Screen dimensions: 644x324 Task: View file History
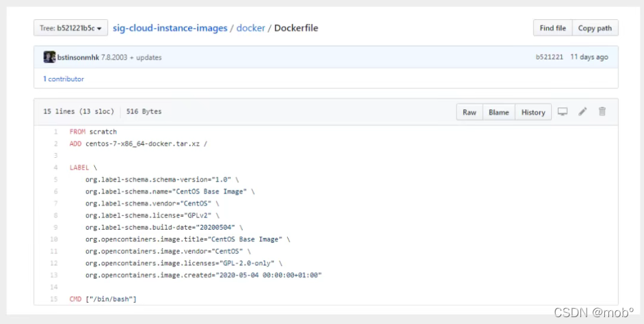tap(533, 112)
